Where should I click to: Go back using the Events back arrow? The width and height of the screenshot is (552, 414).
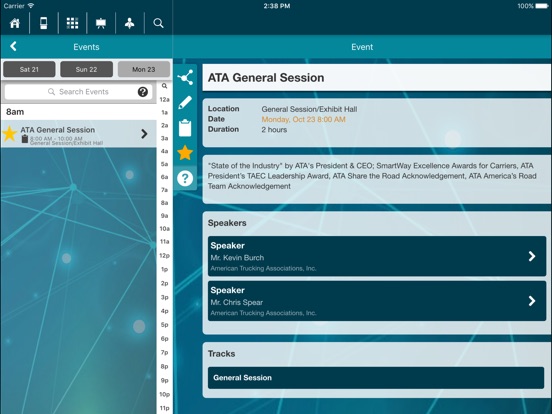[x=13, y=46]
